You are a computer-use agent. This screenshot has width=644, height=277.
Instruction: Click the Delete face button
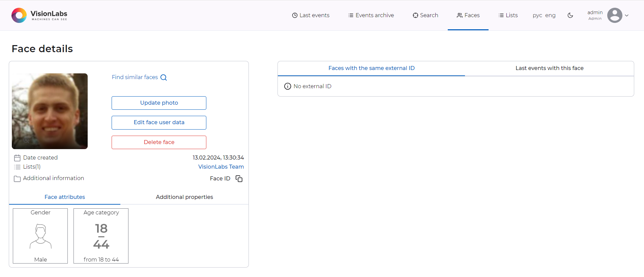click(x=159, y=142)
